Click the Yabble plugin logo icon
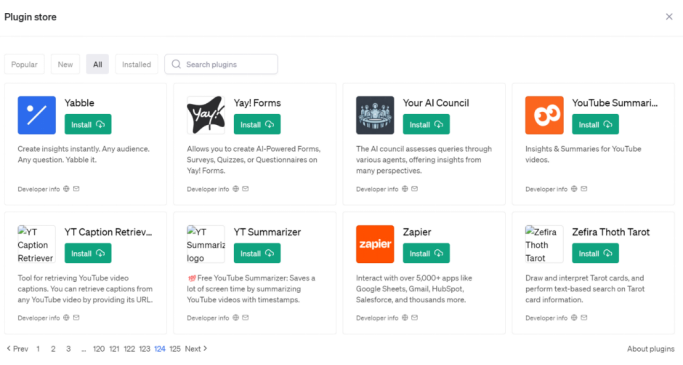Image resolution: width=683 pixels, height=365 pixels. coord(37,115)
